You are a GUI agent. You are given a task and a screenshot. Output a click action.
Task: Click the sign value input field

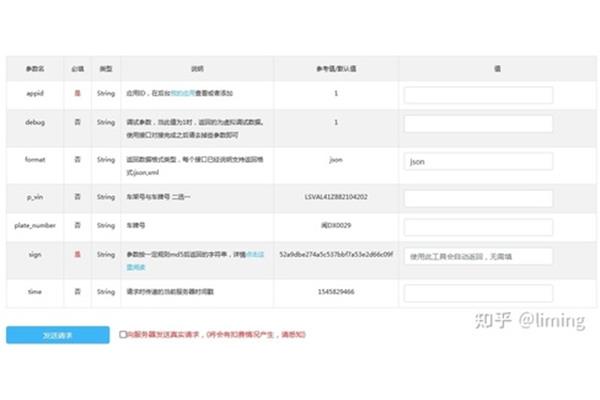(478, 256)
